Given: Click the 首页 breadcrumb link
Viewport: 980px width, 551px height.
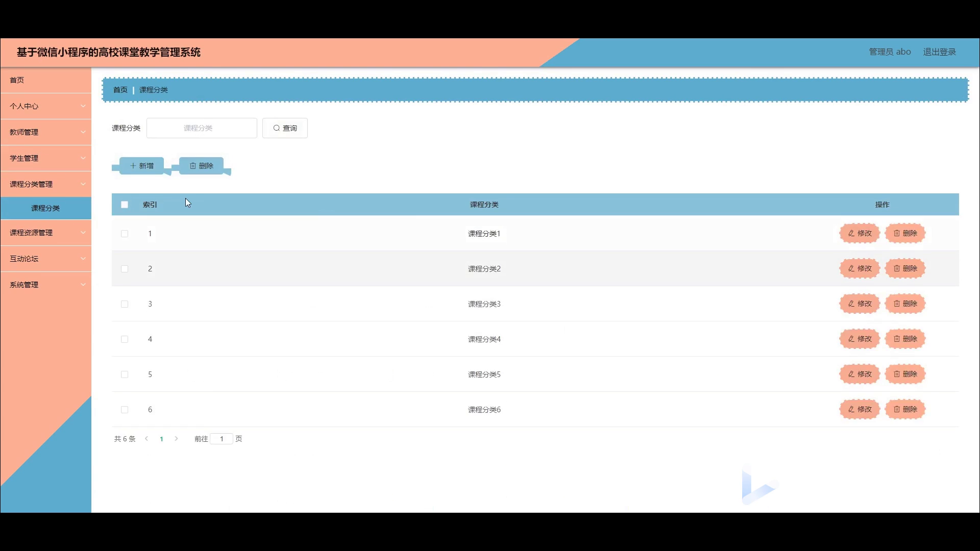Looking at the screenshot, I should pos(120,90).
